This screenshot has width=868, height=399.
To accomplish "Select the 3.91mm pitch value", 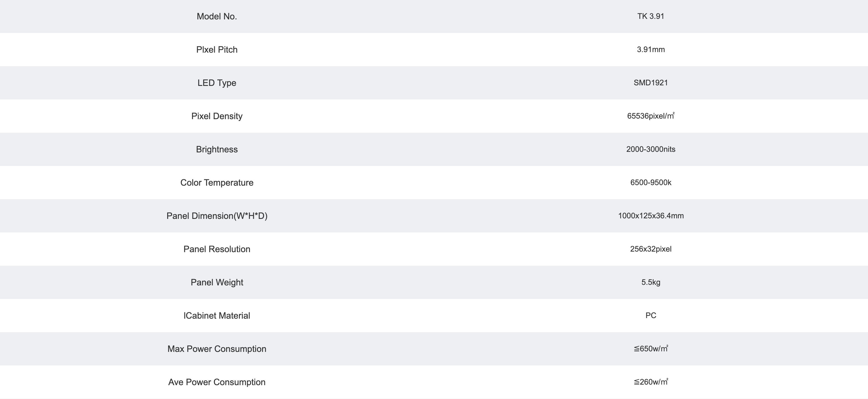I will [x=651, y=50].
